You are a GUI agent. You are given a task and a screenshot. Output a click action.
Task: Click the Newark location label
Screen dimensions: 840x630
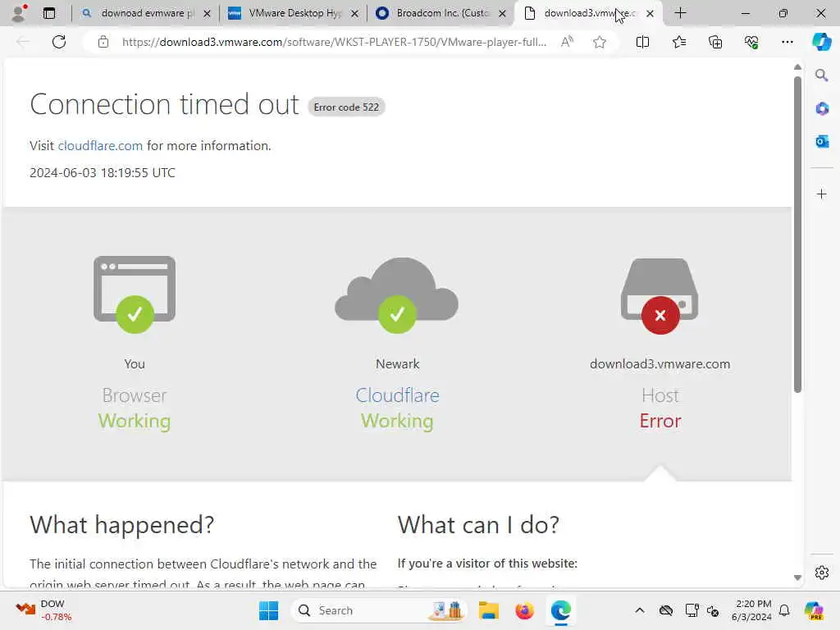pyautogui.click(x=398, y=363)
